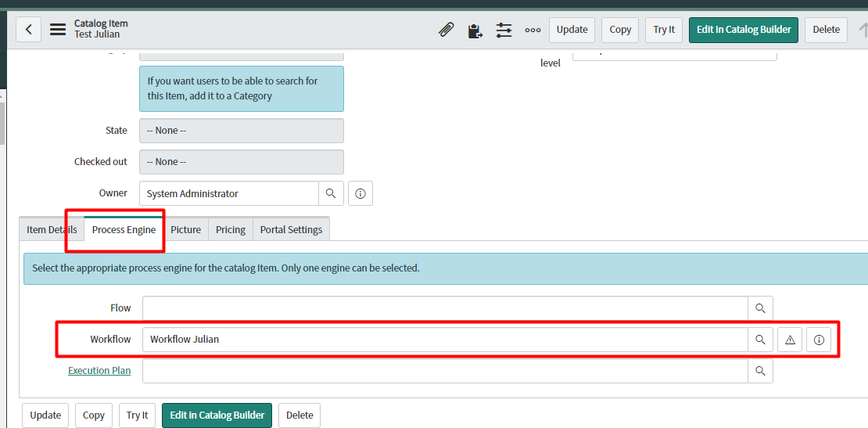Image resolution: width=868 pixels, height=428 pixels.
Task: Click bottom Edit in Catalog Builder button
Action: click(217, 415)
